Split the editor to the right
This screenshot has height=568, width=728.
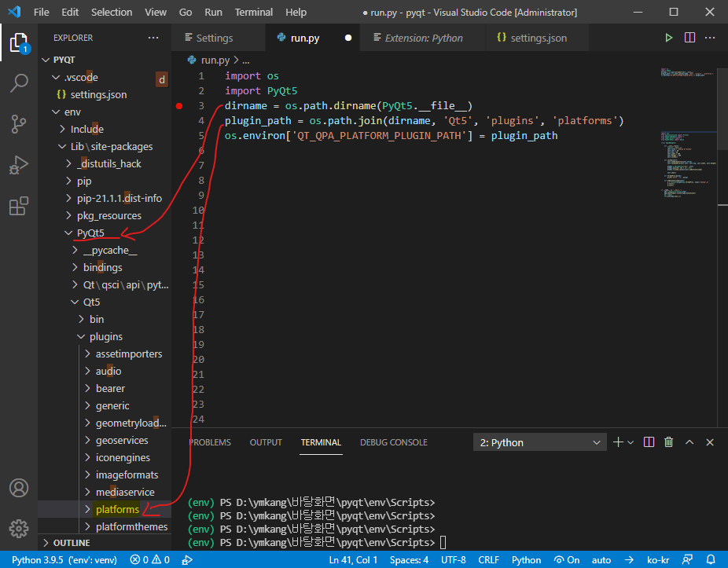[x=690, y=38]
